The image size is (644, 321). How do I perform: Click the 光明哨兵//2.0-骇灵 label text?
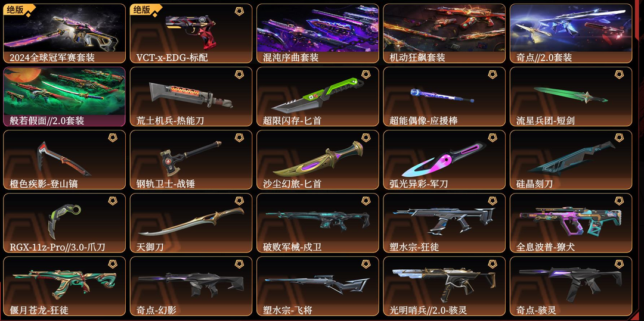click(428, 310)
